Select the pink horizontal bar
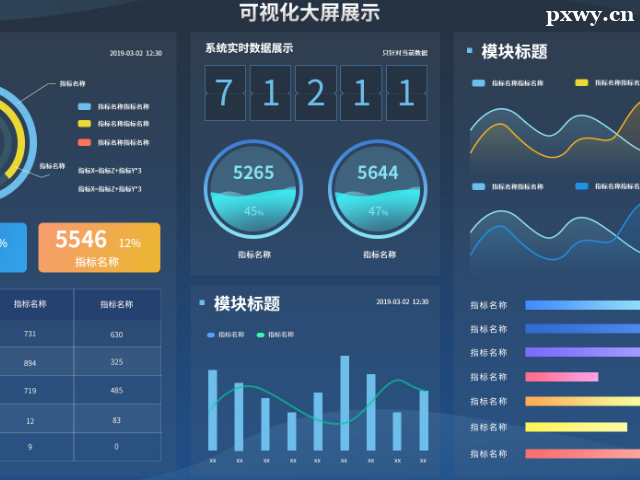The image size is (640, 480). pyautogui.click(x=562, y=377)
